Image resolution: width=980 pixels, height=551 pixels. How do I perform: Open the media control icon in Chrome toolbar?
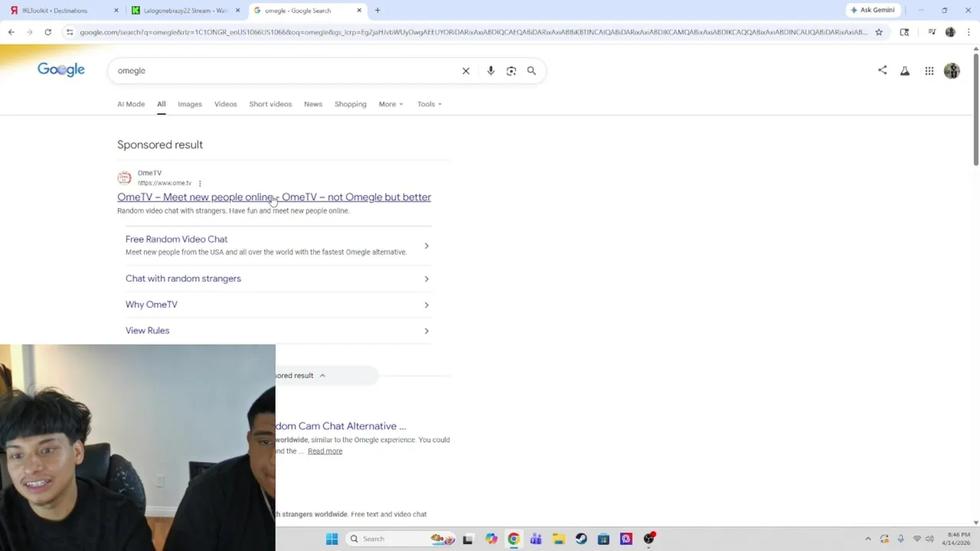932,32
